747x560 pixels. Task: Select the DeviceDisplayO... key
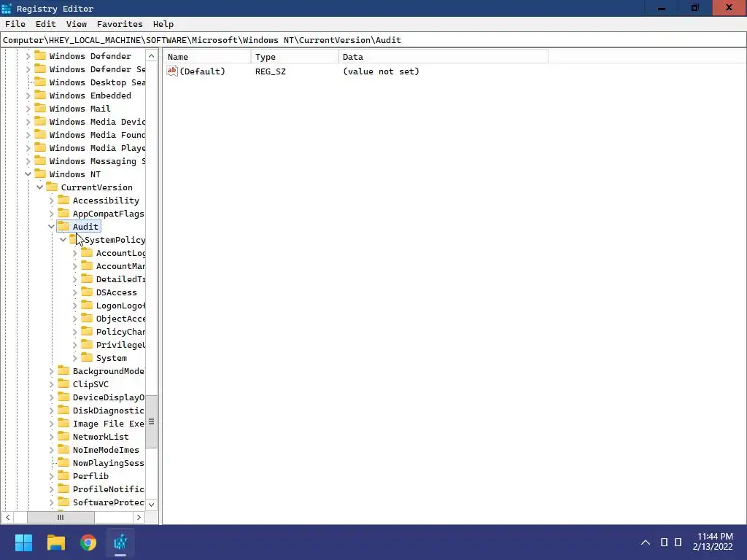[108, 397]
